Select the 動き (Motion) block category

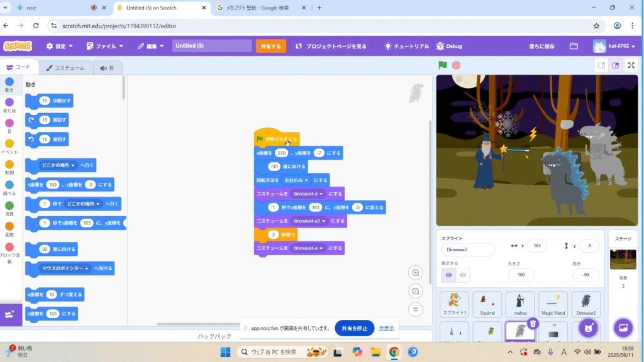click(x=9, y=85)
